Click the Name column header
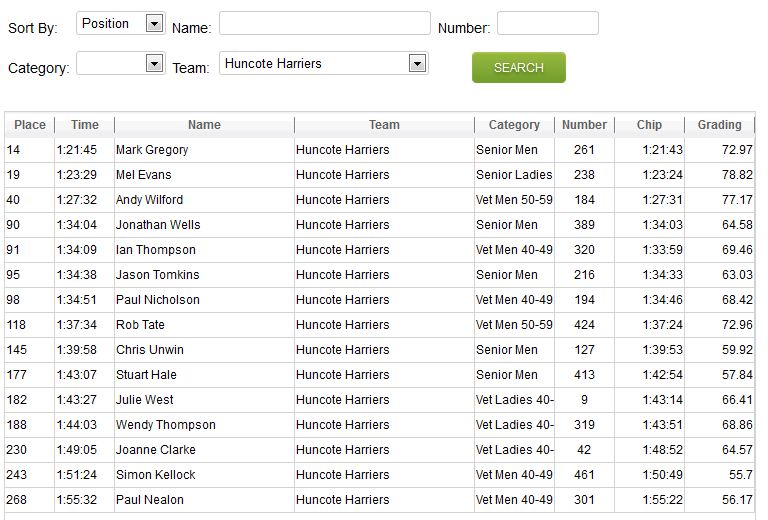Image resolution: width=768 pixels, height=520 pixels. (204, 125)
